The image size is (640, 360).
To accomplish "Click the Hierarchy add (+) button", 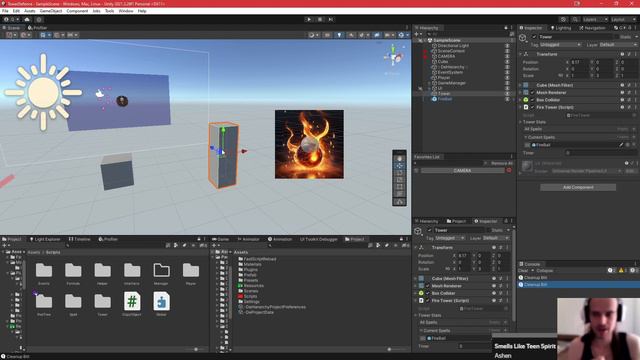I will pyautogui.click(x=416, y=34).
